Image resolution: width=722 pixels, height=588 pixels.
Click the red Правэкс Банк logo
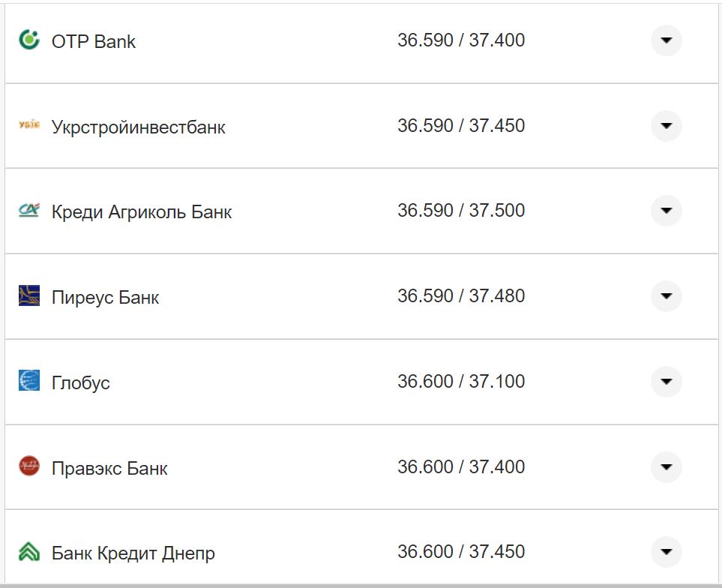point(28,466)
